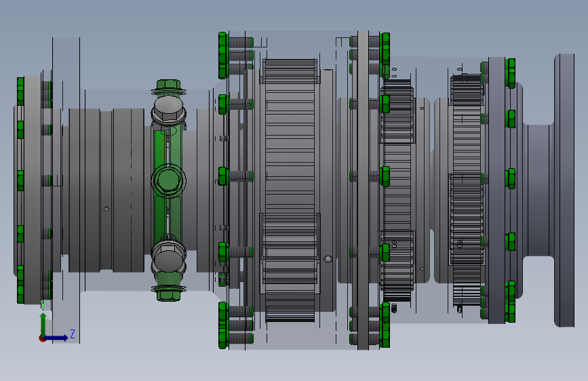Click the green Y axis arrow of triad

pos(43,324)
